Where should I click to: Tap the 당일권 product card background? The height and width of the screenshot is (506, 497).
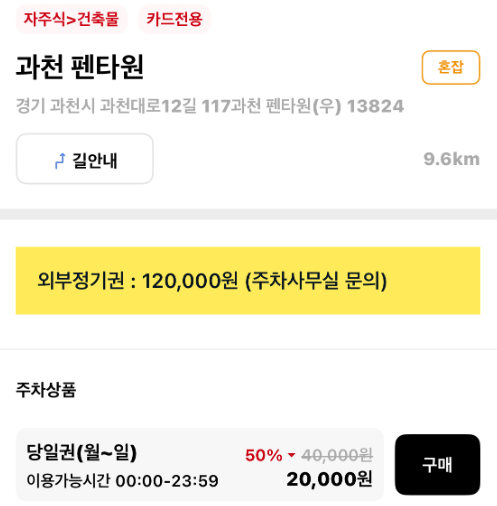click(x=200, y=464)
